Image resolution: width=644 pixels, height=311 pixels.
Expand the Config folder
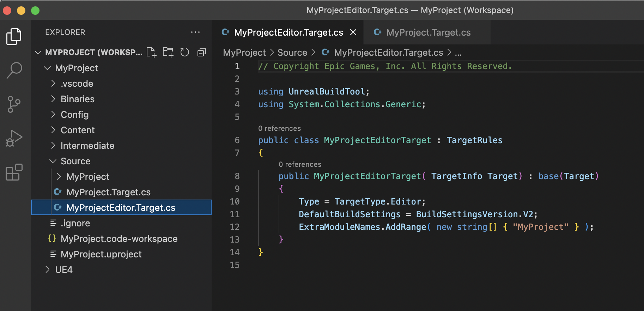tap(53, 115)
